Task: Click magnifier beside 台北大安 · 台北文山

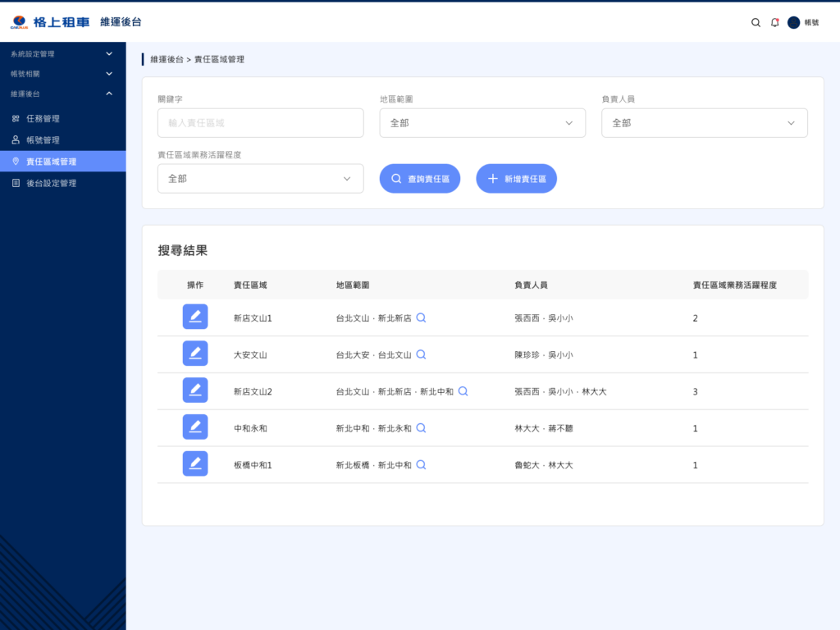Action: click(421, 354)
